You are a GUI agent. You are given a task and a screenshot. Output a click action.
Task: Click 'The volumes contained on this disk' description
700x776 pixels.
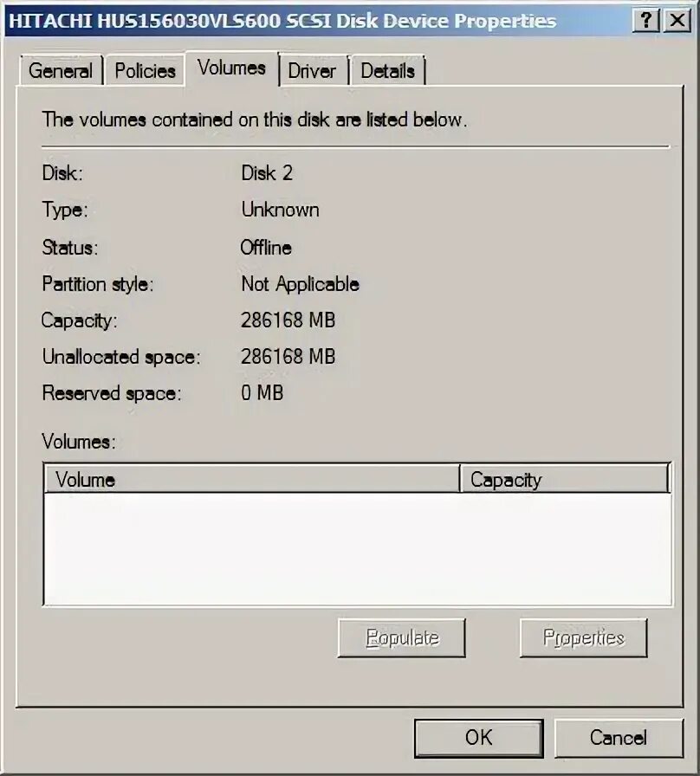pyautogui.click(x=254, y=120)
